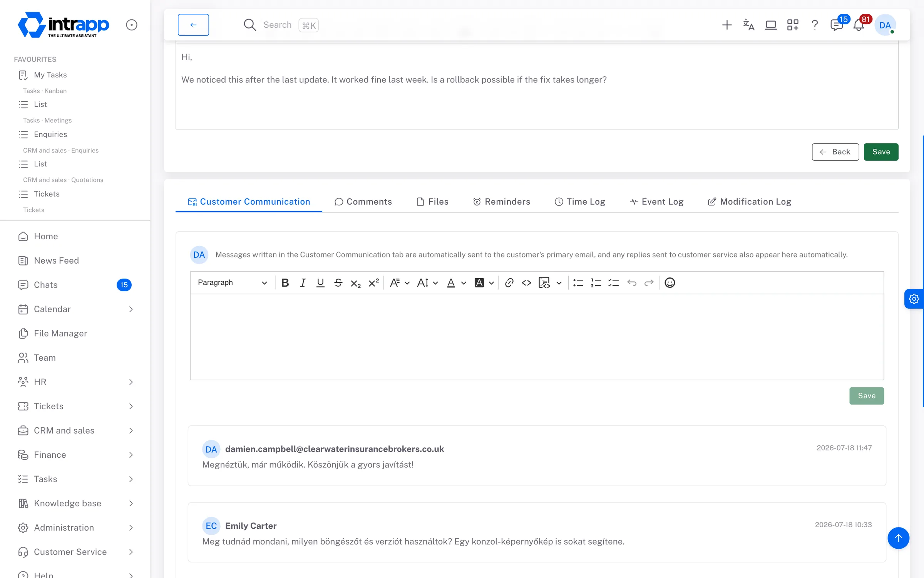The height and width of the screenshot is (578, 924).
Task: Open the font color dropdown
Action: point(456,283)
